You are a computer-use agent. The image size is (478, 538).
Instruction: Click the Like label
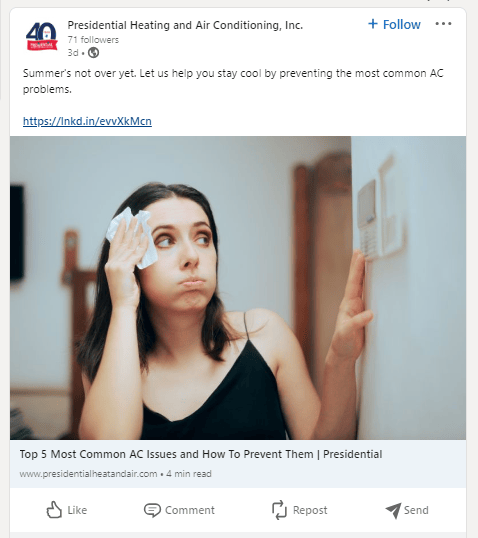(x=77, y=510)
